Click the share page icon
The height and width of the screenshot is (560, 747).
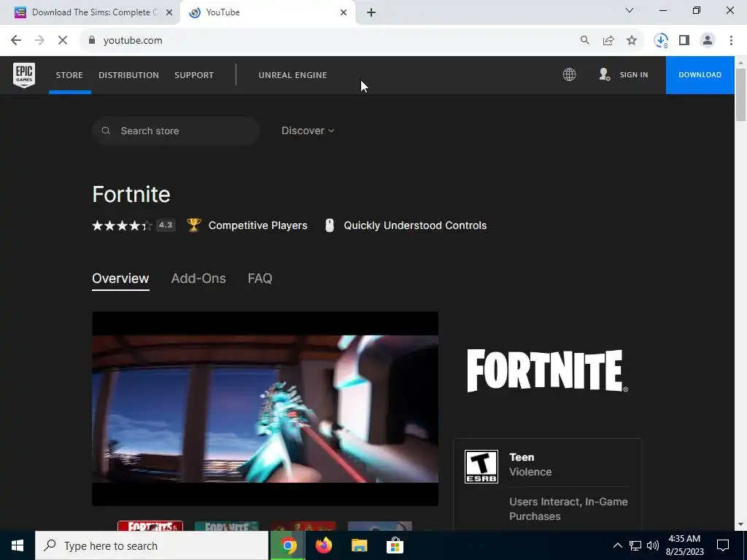(608, 41)
